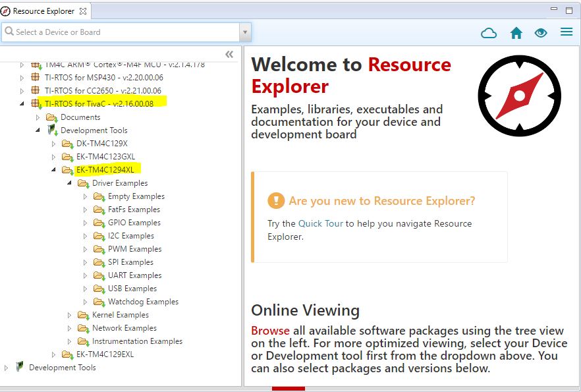Collapse EK-TM4C1294XL folder arrow
Viewport: 581px width, 392px height.
pyautogui.click(x=54, y=170)
